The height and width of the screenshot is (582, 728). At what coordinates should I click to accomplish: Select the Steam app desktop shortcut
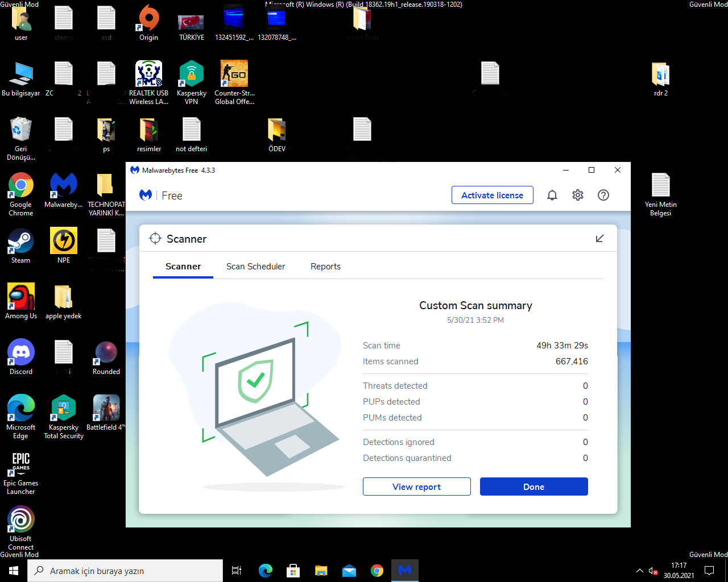[x=21, y=246]
